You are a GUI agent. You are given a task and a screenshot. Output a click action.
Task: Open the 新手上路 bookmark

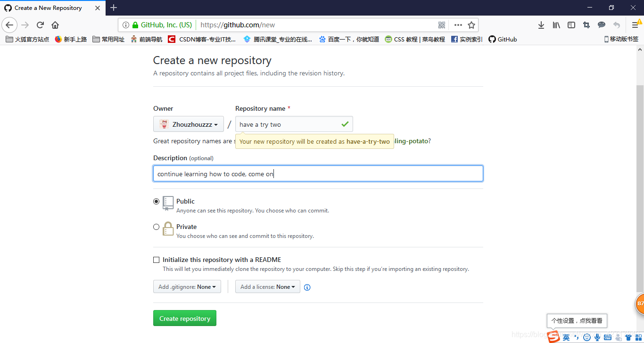click(71, 39)
